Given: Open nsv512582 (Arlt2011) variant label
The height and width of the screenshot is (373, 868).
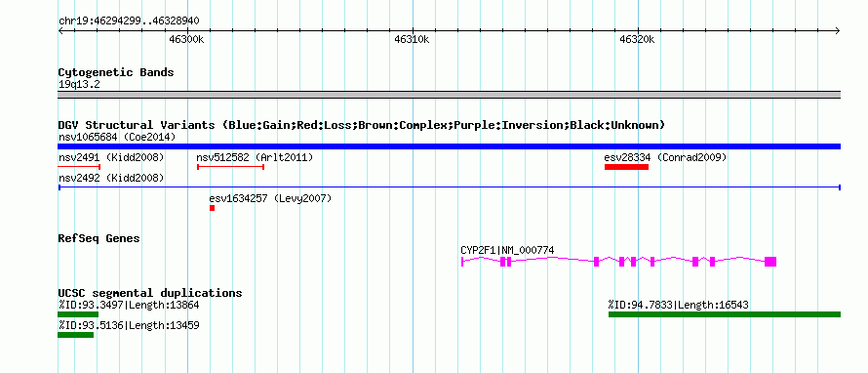Looking at the screenshot, I should pyautogui.click(x=255, y=157).
